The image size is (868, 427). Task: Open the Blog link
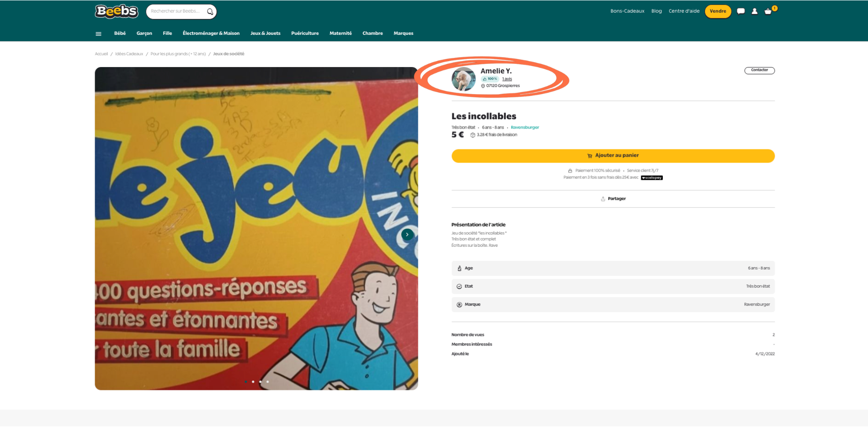(657, 11)
